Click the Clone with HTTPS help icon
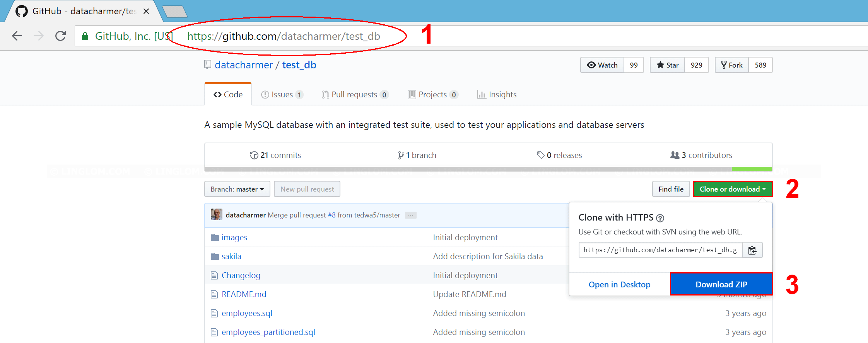Image resolution: width=868 pixels, height=343 pixels. coord(660,218)
